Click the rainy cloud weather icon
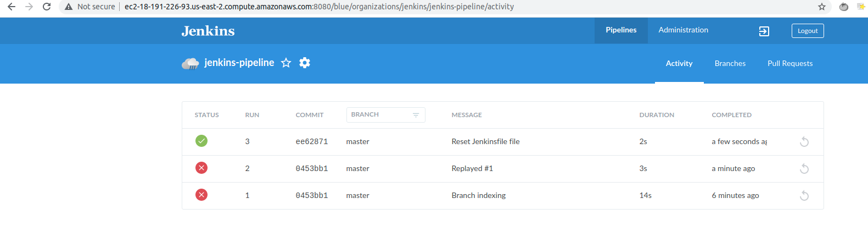This screenshot has width=868, height=242. tap(190, 63)
